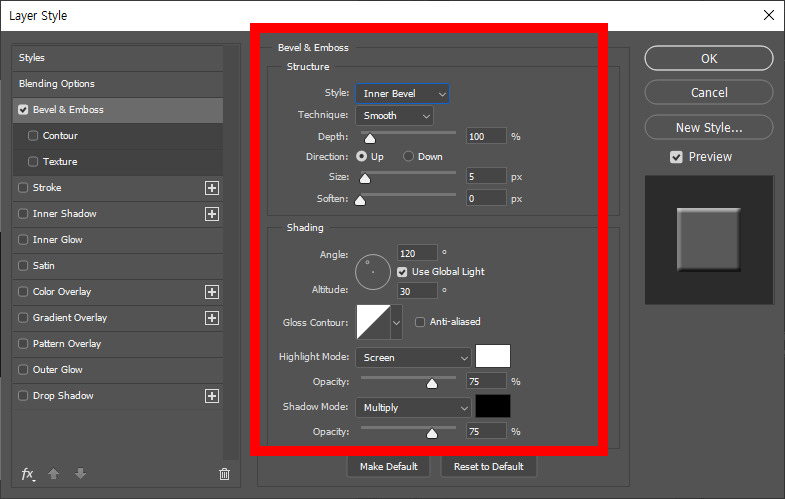This screenshot has height=499, width=785.
Task: Click the style preview thumbnail
Action: click(709, 240)
